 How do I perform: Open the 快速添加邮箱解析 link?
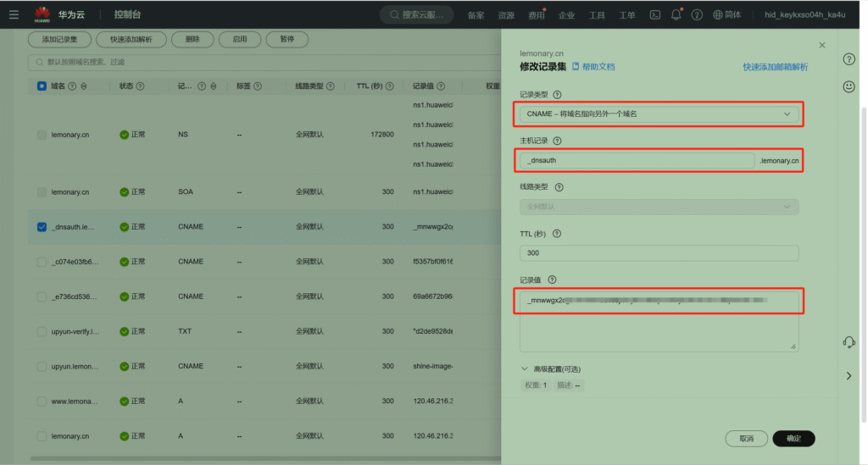coord(775,67)
